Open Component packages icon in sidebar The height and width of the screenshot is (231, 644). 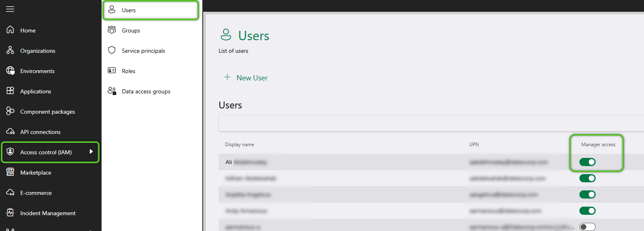(10, 111)
